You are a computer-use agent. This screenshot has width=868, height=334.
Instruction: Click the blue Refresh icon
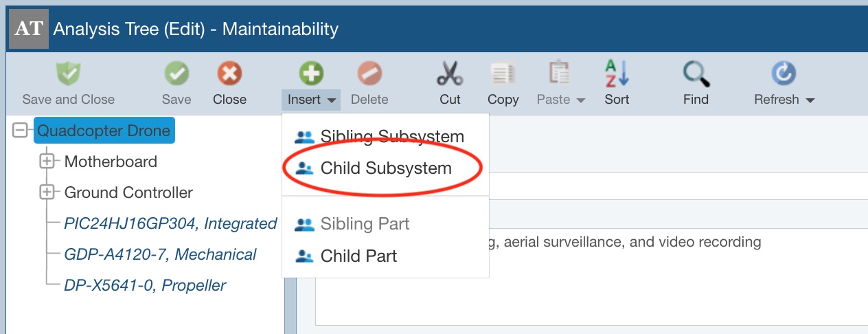784,74
